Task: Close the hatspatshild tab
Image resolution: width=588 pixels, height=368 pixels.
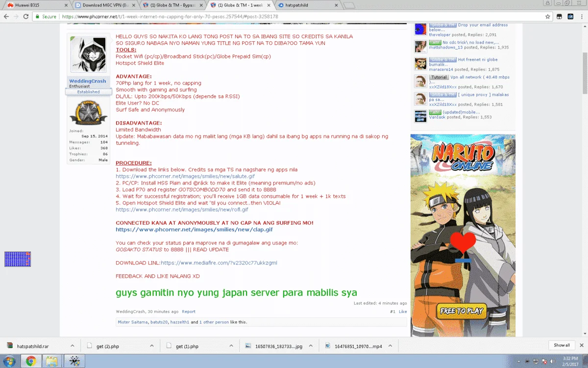Action: pos(336,5)
